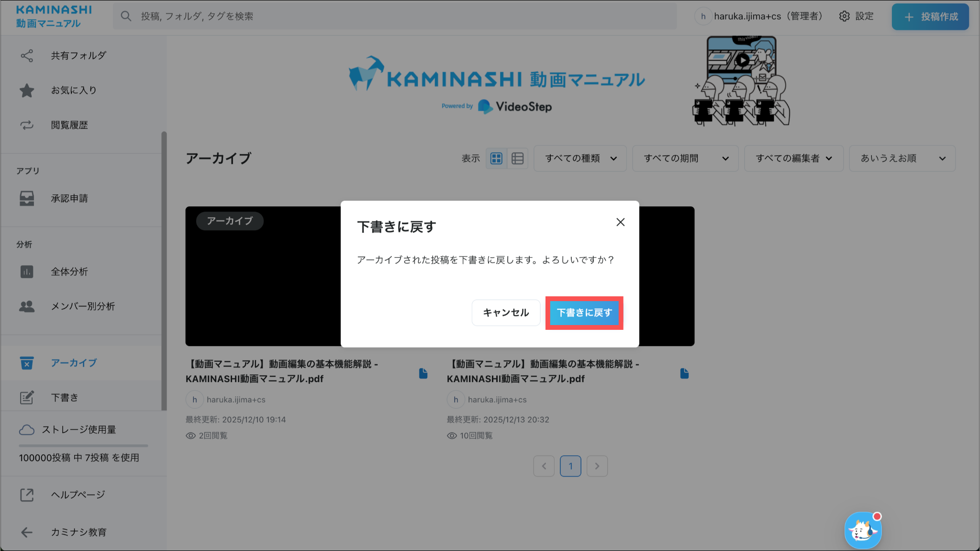Open the あいうえお順 sort dropdown
Screen dimensions: 980x551
[x=902, y=158]
